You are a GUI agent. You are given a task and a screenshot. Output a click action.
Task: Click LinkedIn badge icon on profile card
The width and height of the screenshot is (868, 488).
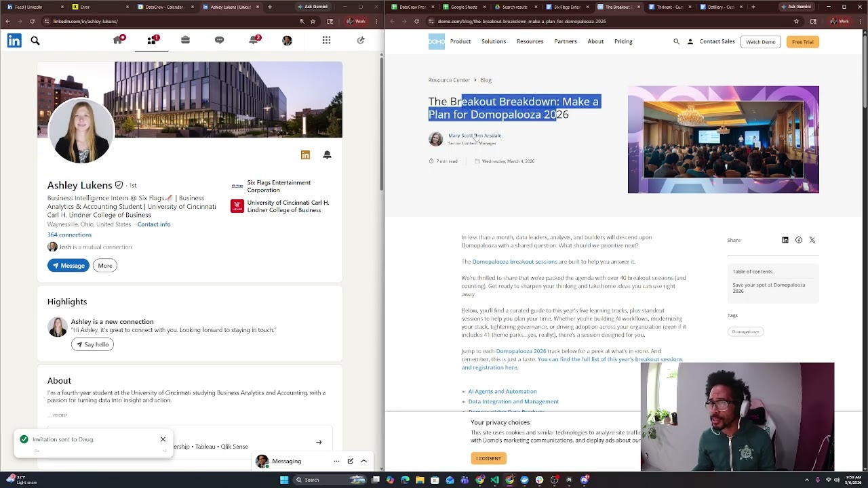pos(305,155)
